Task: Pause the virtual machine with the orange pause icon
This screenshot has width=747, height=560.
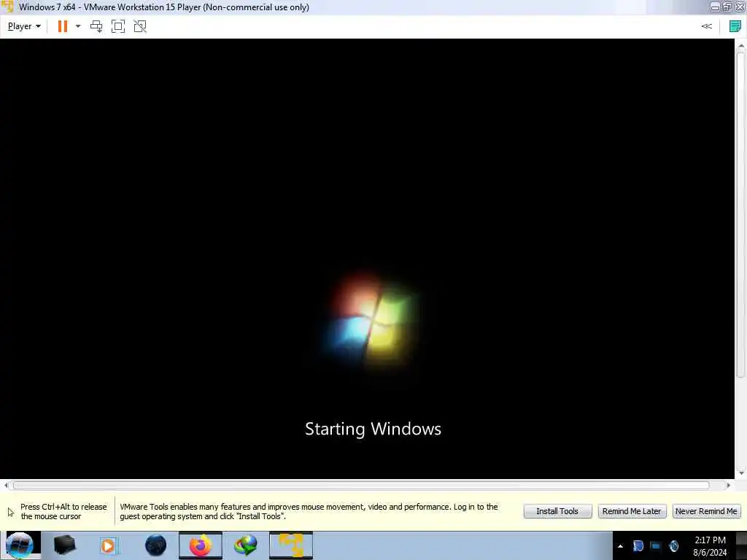Action: (x=63, y=26)
